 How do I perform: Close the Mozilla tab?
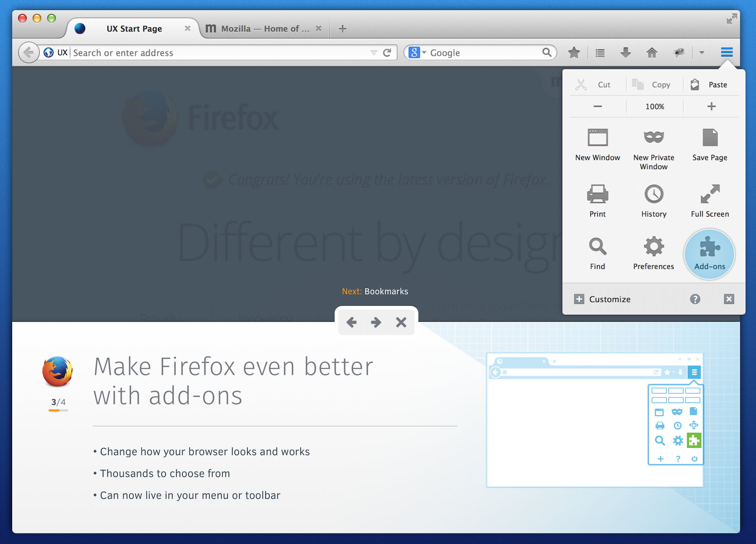point(319,28)
